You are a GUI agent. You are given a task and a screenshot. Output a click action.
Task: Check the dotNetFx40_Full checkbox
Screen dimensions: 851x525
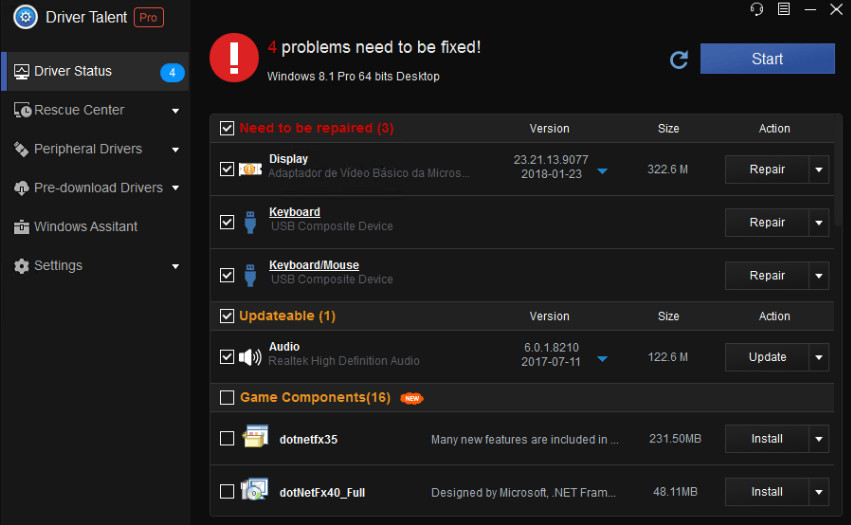[227, 492]
